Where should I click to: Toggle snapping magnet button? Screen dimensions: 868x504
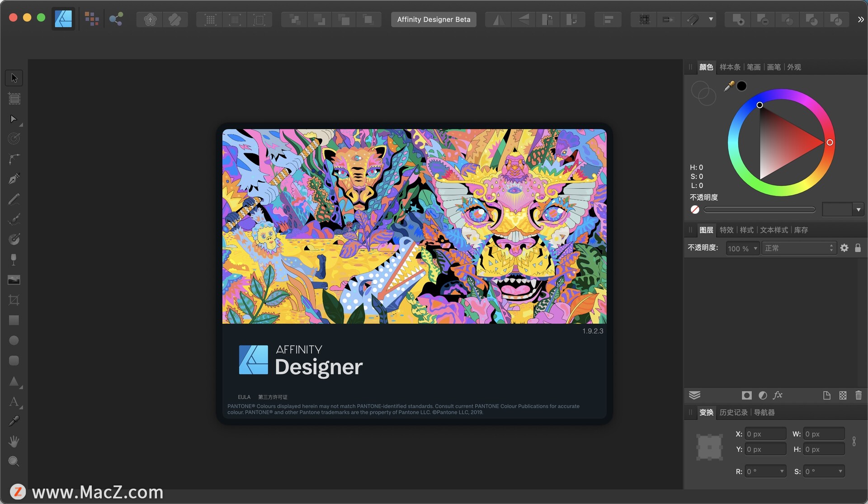693,19
